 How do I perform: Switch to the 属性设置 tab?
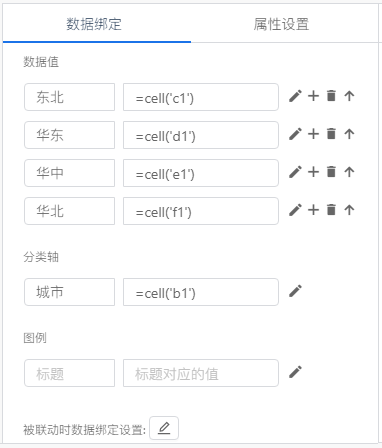click(x=281, y=24)
